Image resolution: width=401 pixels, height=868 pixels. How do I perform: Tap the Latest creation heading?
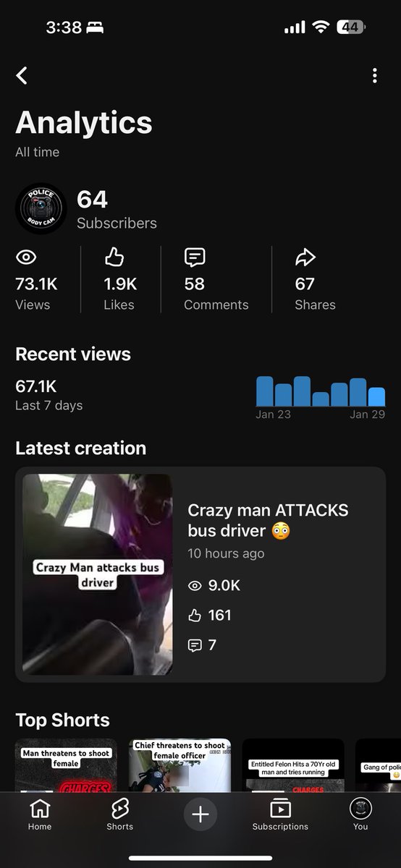point(80,448)
